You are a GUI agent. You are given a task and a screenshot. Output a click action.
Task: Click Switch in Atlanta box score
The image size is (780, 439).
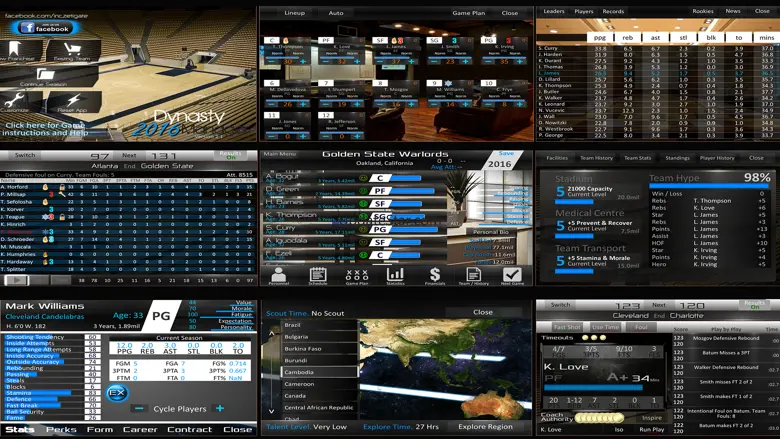tap(25, 155)
